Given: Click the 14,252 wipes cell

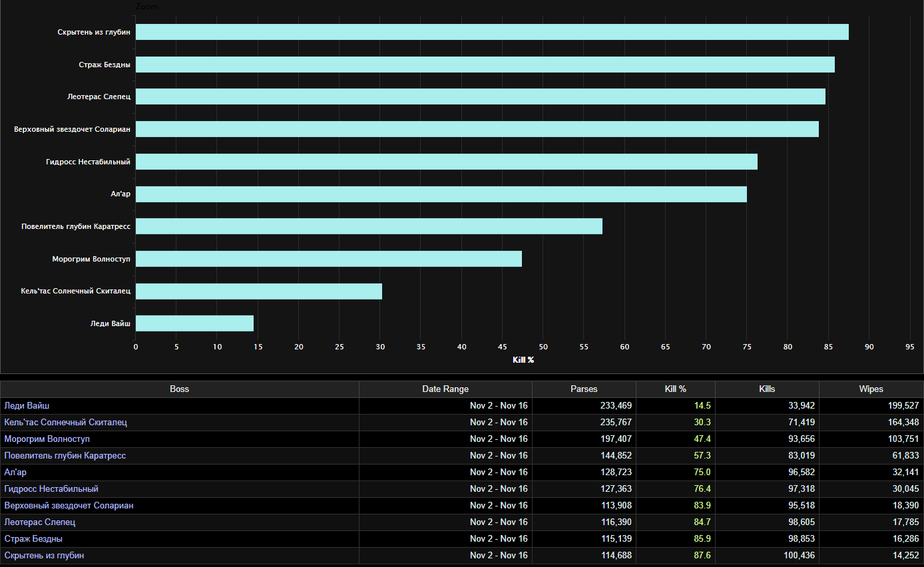Looking at the screenshot, I should point(871,555).
